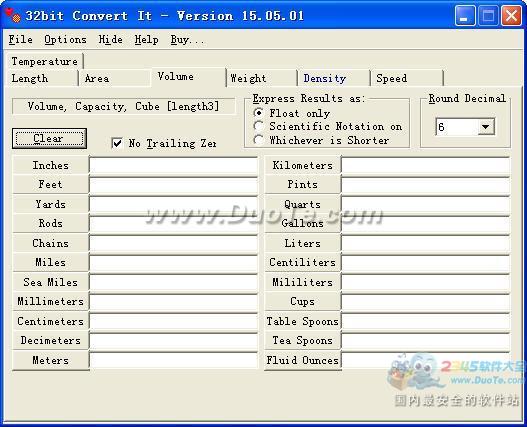The height and width of the screenshot is (427, 527).
Task: Focus the Miles input field
Action: coord(174,263)
